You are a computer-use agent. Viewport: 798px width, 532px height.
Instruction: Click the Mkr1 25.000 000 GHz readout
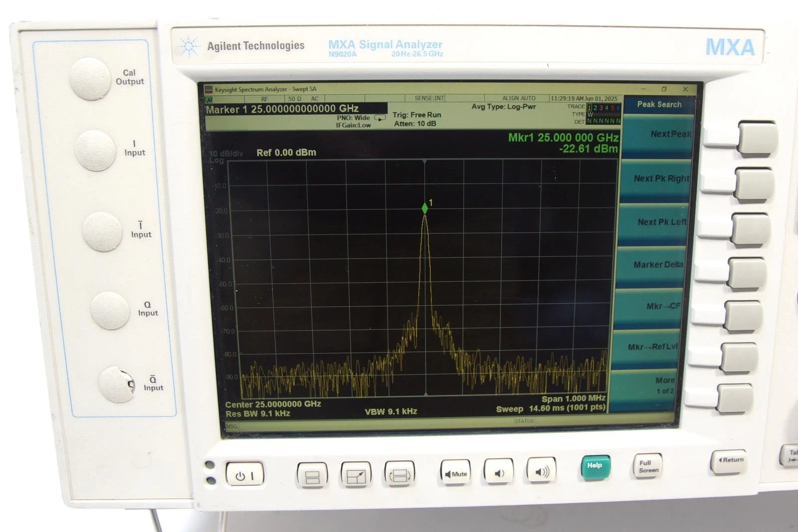click(563, 138)
